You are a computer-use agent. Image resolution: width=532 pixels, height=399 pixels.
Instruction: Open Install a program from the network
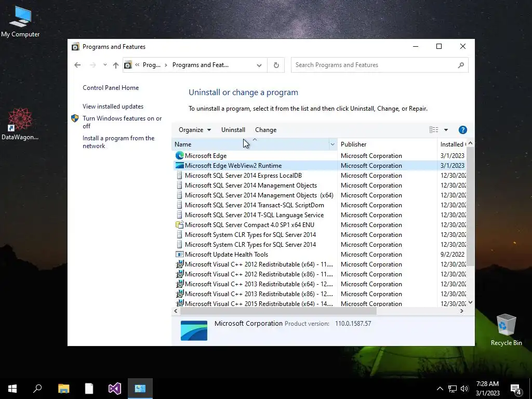coord(118,142)
